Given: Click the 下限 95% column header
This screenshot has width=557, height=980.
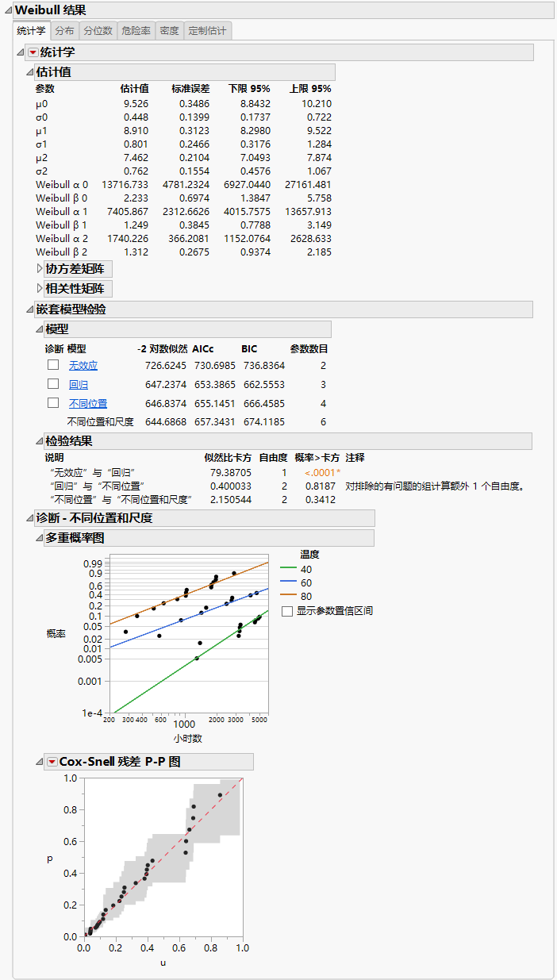Looking at the screenshot, I should (x=249, y=89).
